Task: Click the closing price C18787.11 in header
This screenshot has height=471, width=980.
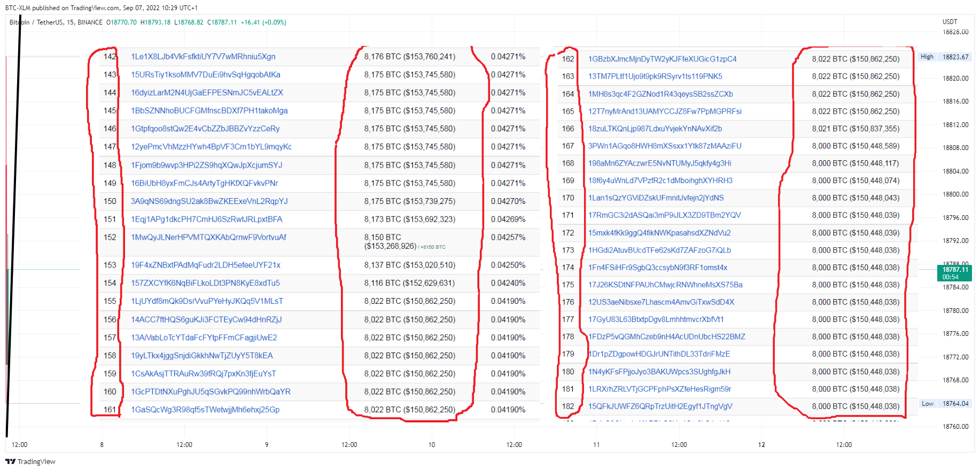Action: 222,22
